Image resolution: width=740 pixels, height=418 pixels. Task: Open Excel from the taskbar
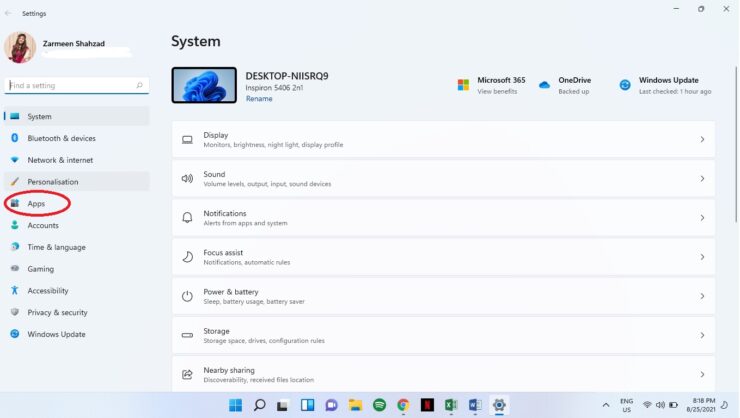(x=451, y=405)
